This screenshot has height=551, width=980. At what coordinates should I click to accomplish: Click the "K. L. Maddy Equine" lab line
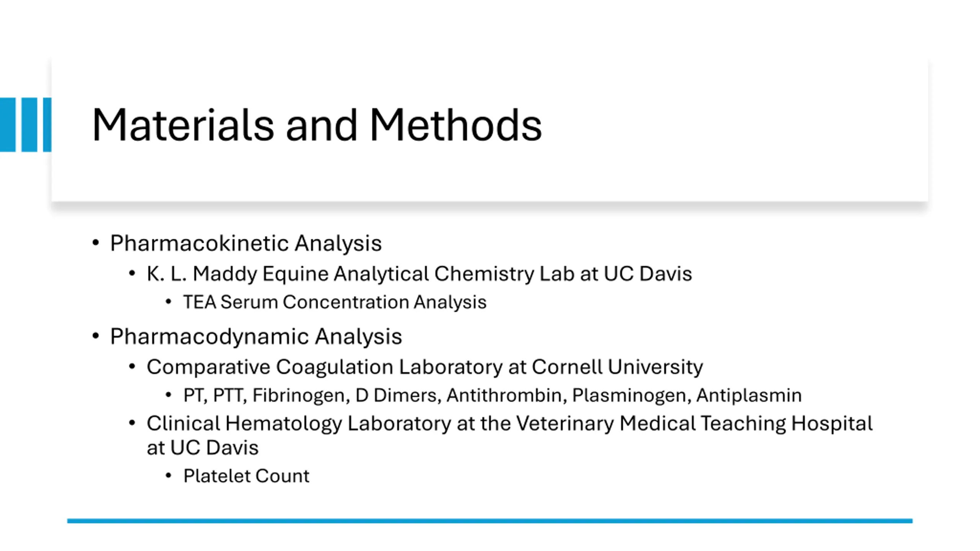419,274
